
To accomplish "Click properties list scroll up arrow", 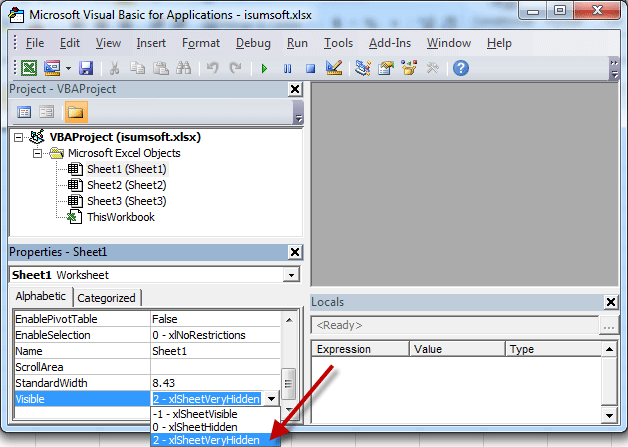I will click(x=289, y=320).
